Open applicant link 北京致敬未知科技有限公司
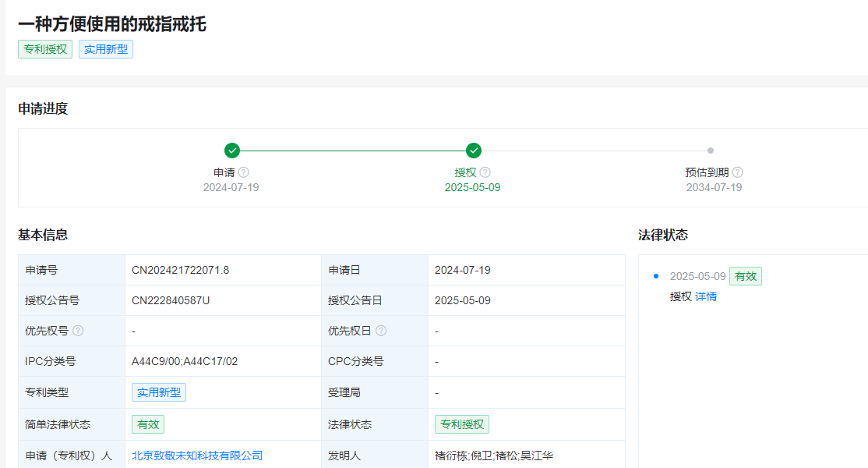 [197, 456]
